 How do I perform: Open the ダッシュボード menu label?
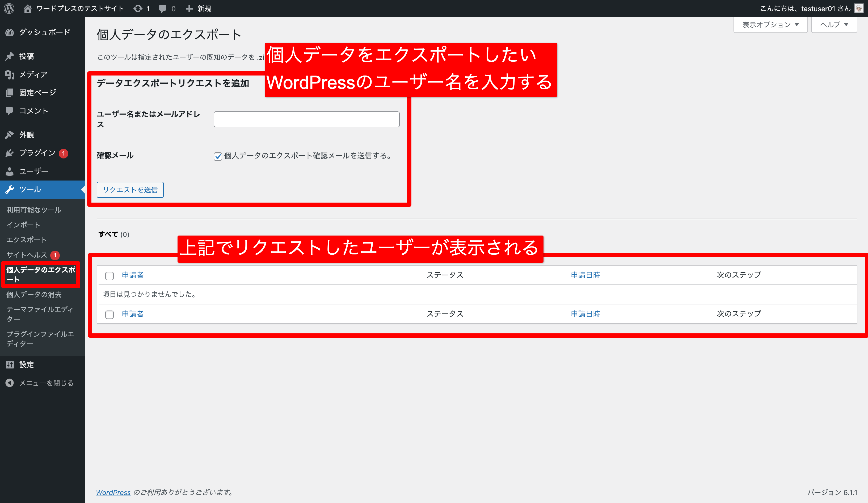pos(45,32)
